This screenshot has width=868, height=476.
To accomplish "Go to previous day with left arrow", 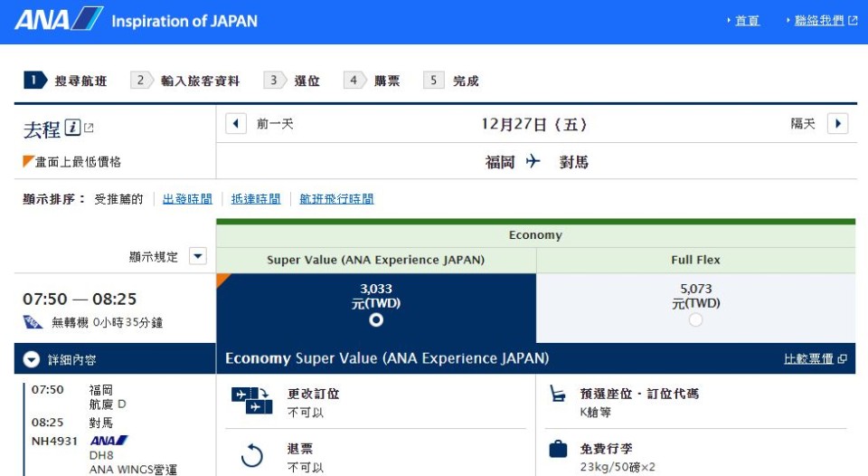I will [236, 123].
